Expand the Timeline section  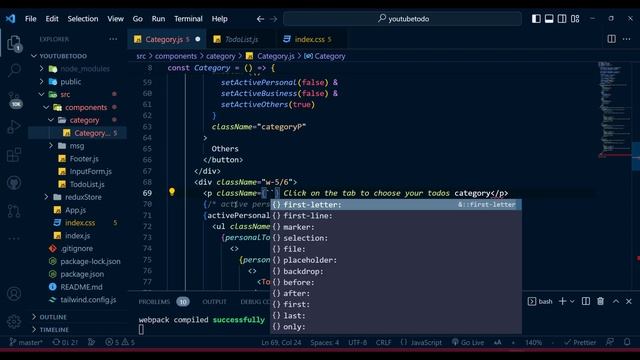(54, 329)
